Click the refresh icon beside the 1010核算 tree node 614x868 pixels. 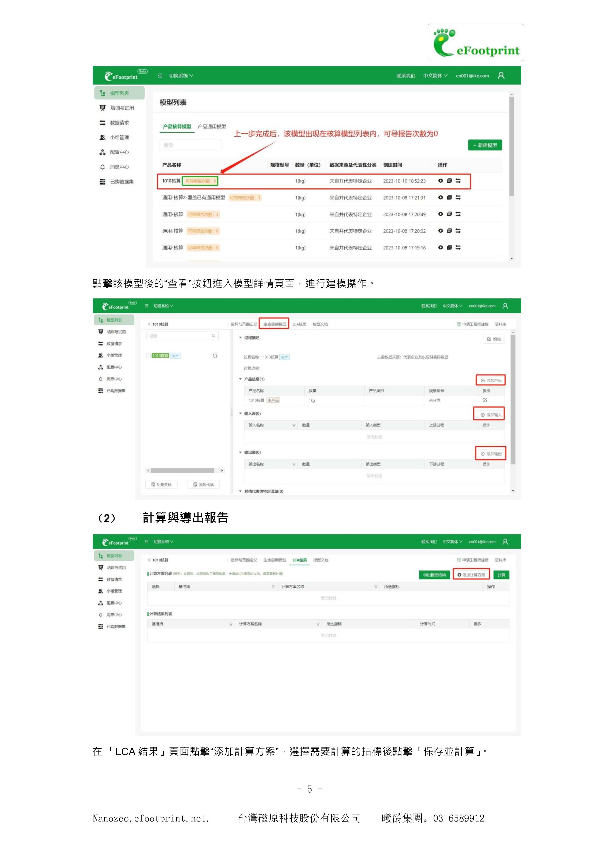coord(215,356)
